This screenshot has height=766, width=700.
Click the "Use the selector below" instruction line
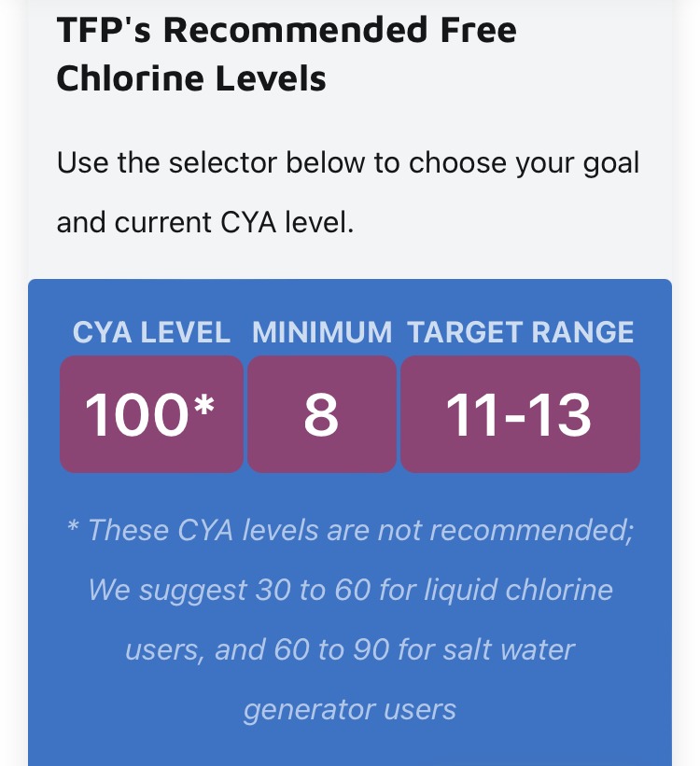coord(348,163)
